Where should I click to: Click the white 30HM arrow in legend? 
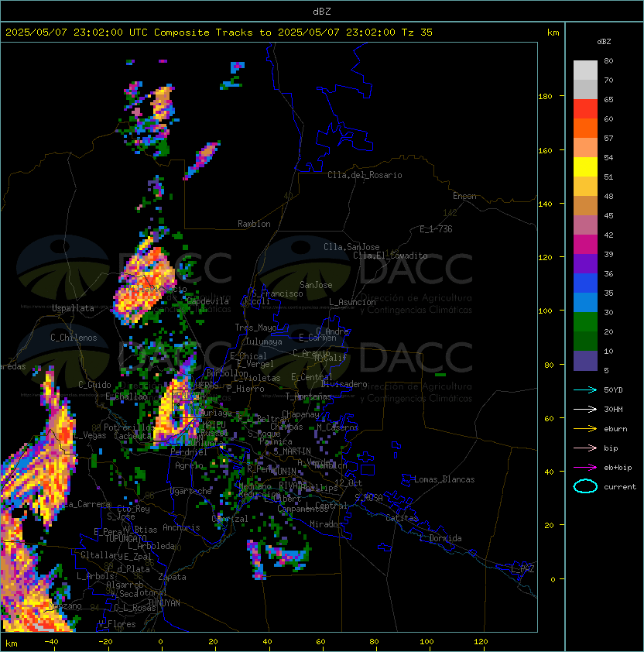click(585, 409)
